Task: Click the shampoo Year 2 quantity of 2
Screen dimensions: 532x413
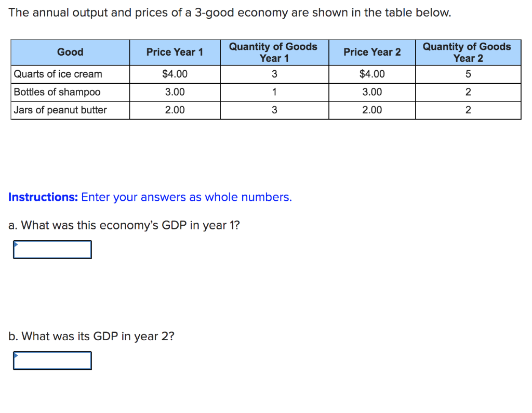Action: tap(467, 92)
